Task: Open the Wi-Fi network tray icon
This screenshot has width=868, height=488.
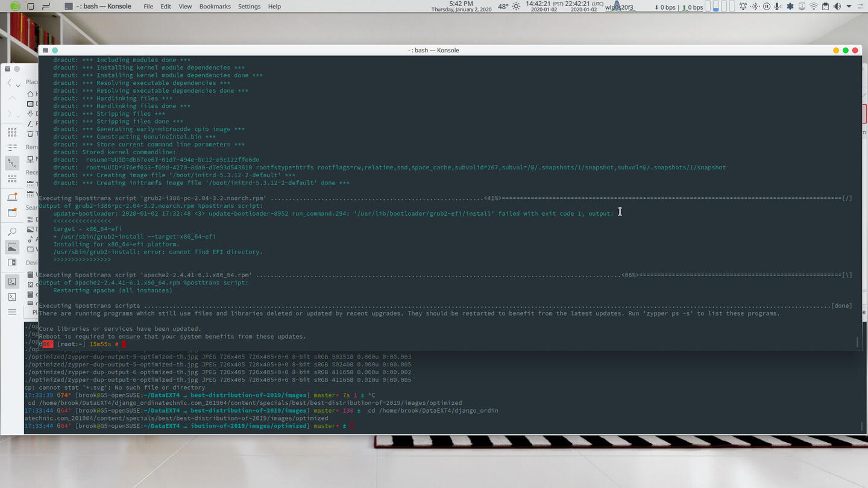Action: 814,7
